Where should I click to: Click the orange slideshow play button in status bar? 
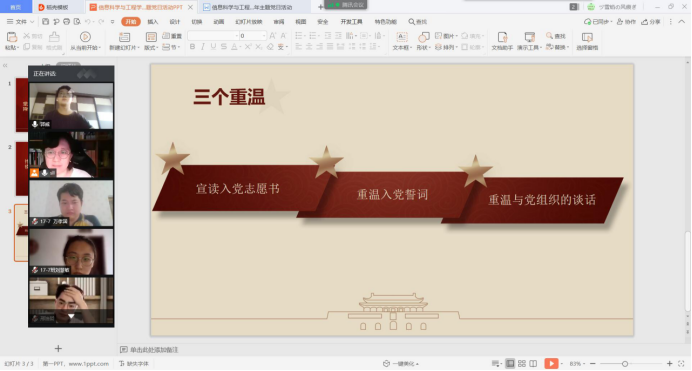point(551,364)
